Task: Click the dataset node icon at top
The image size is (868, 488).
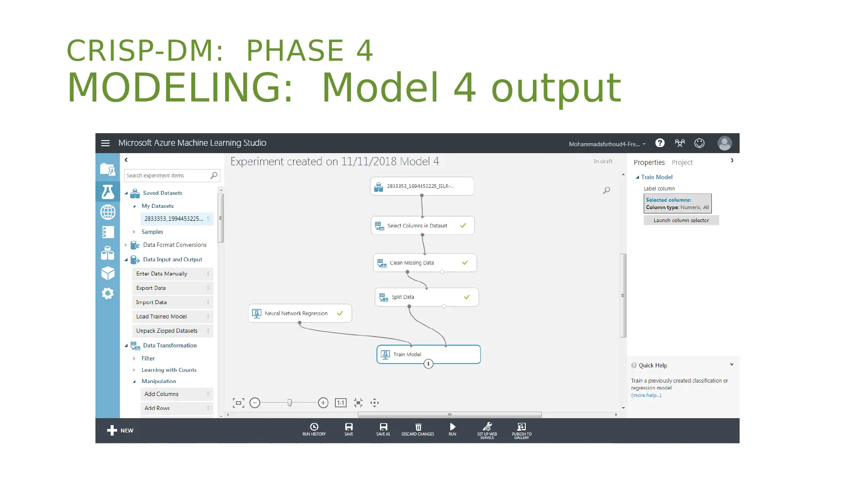Action: (x=379, y=185)
